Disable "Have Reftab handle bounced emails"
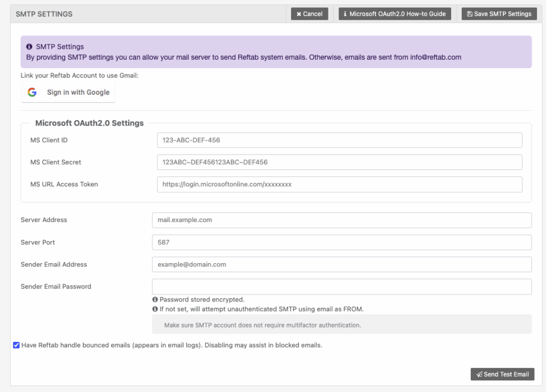 coord(16,345)
